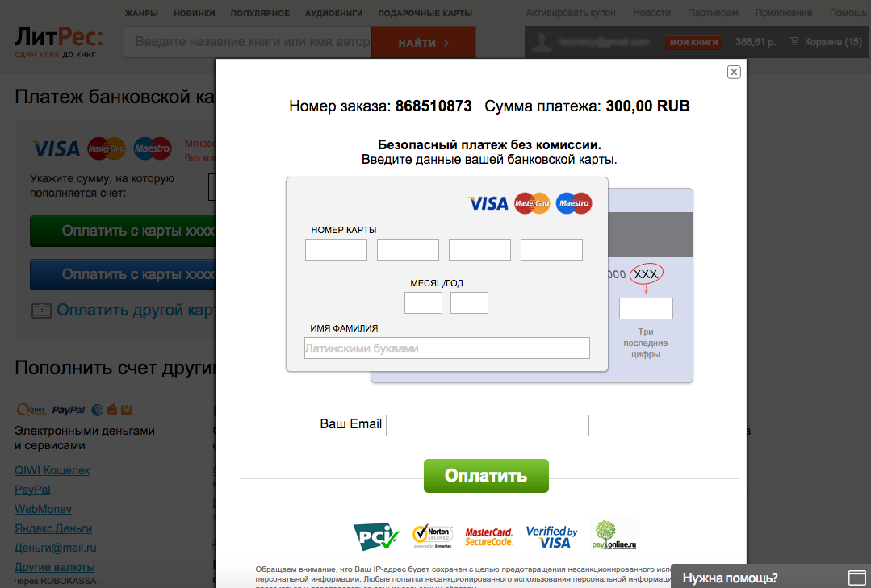871x588 pixels.
Task: Focus the CVV three digits field
Action: click(x=646, y=309)
